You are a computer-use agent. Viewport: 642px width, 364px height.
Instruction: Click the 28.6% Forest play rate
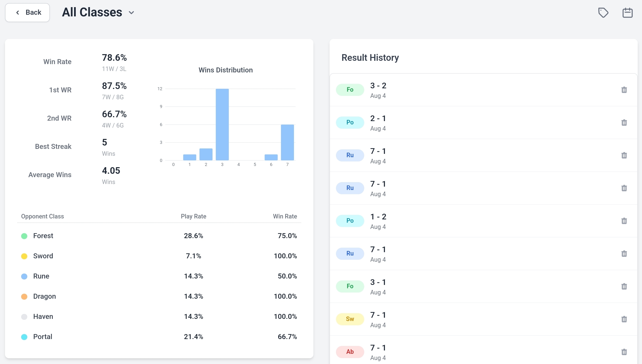click(x=194, y=236)
